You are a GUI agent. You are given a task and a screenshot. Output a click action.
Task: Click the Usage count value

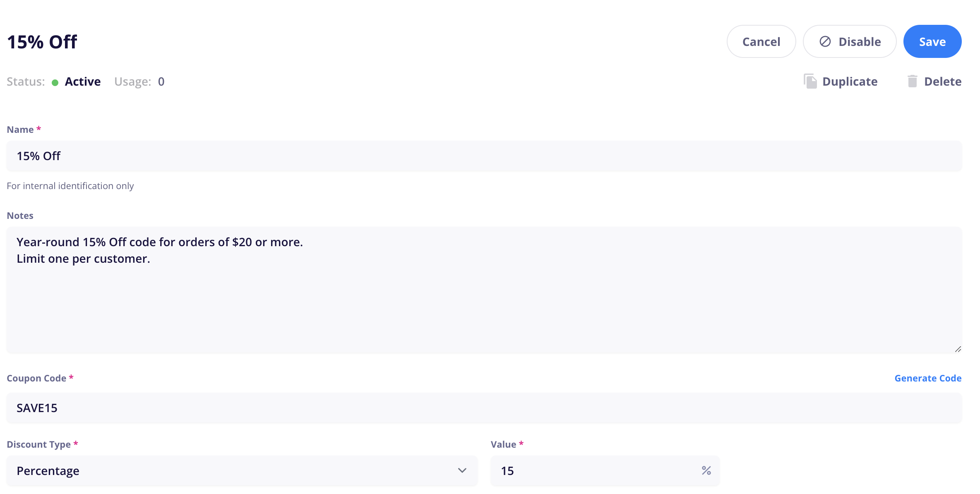[161, 82]
